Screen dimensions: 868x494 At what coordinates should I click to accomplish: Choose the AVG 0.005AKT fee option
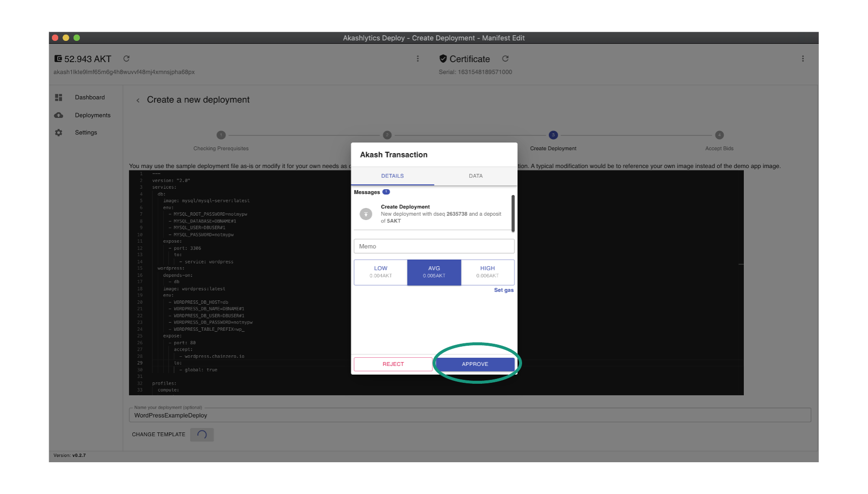coord(434,273)
